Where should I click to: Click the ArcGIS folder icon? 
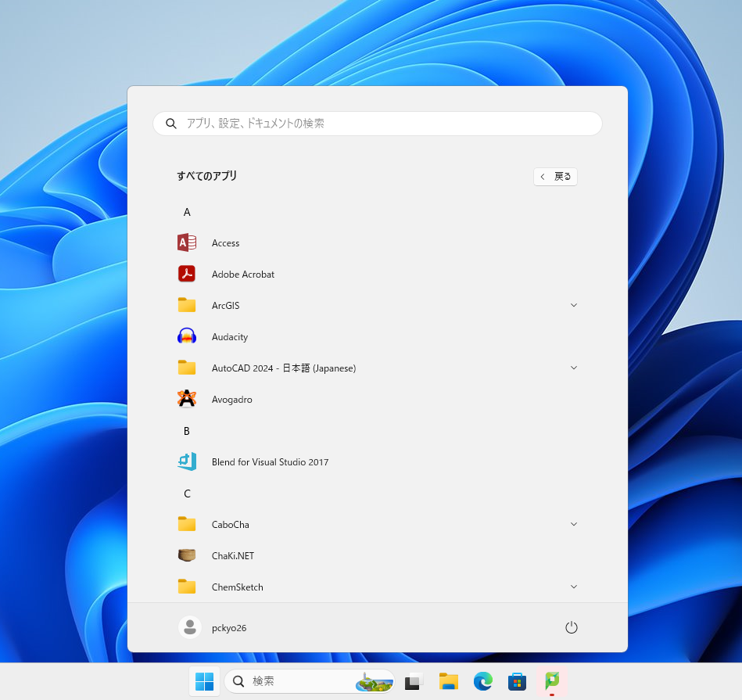(x=187, y=305)
